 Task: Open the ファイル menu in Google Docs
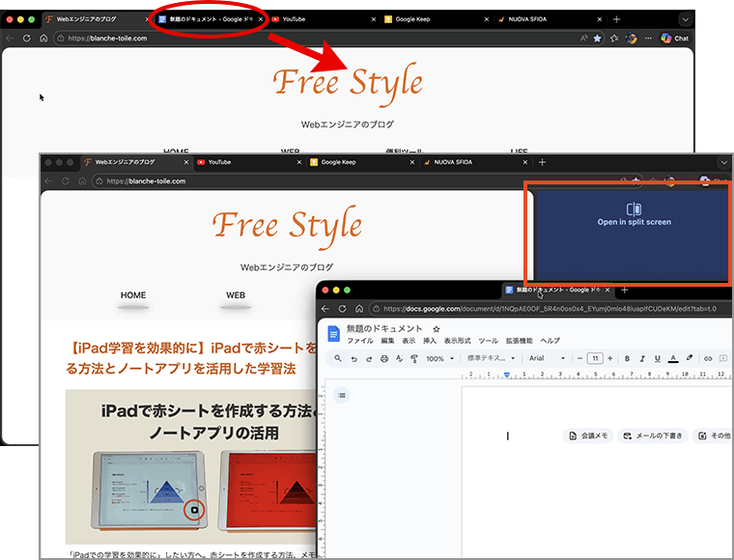click(x=359, y=341)
